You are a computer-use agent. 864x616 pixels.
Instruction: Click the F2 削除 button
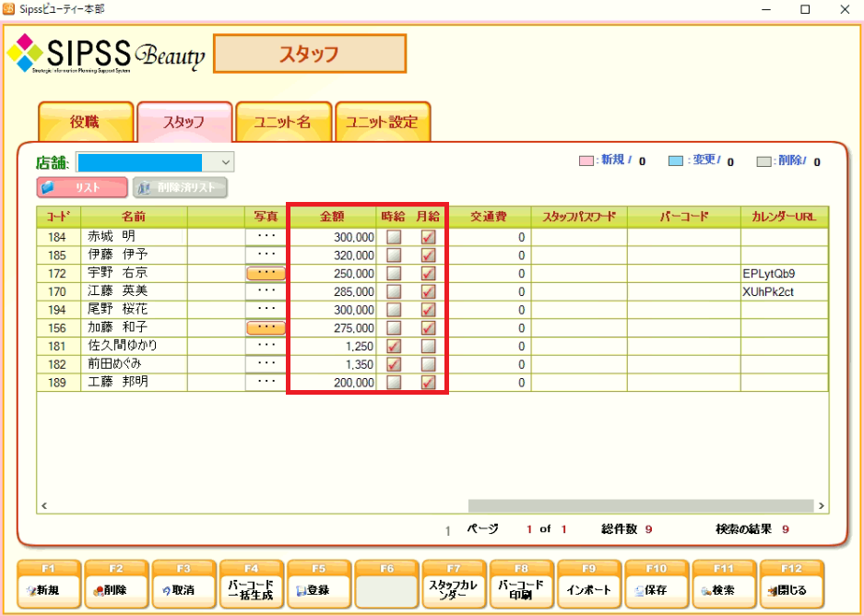(x=116, y=584)
